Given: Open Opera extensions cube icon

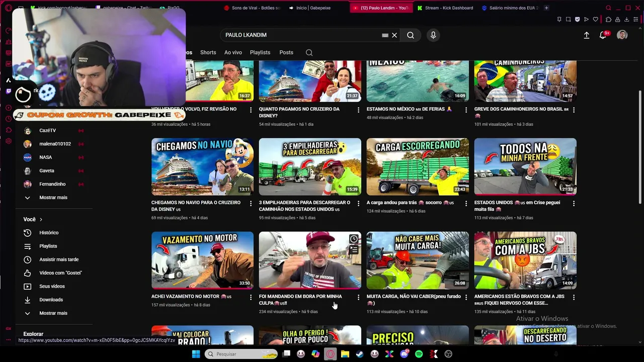Looking at the screenshot, I should click(x=608, y=20).
